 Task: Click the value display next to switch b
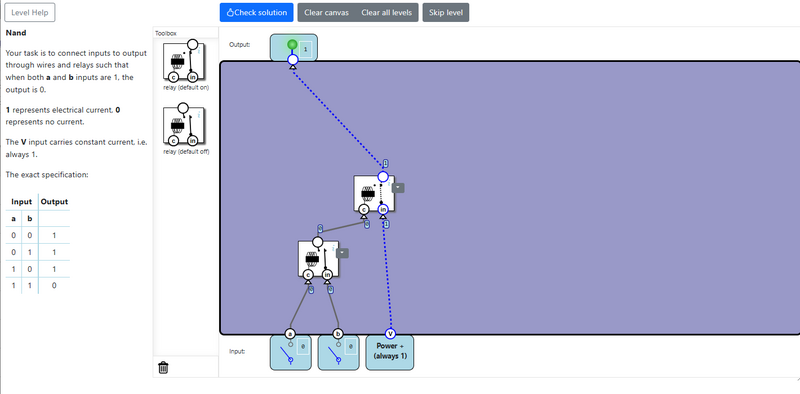pyautogui.click(x=351, y=347)
